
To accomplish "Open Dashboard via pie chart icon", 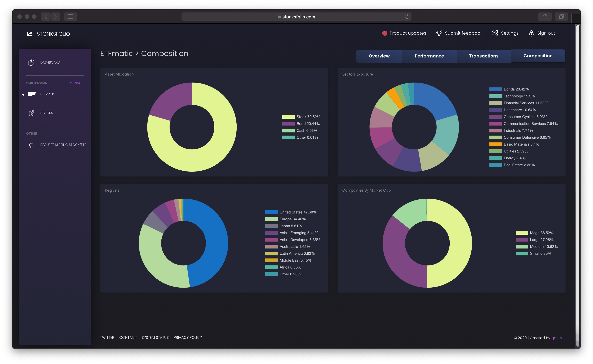I will click(x=31, y=63).
